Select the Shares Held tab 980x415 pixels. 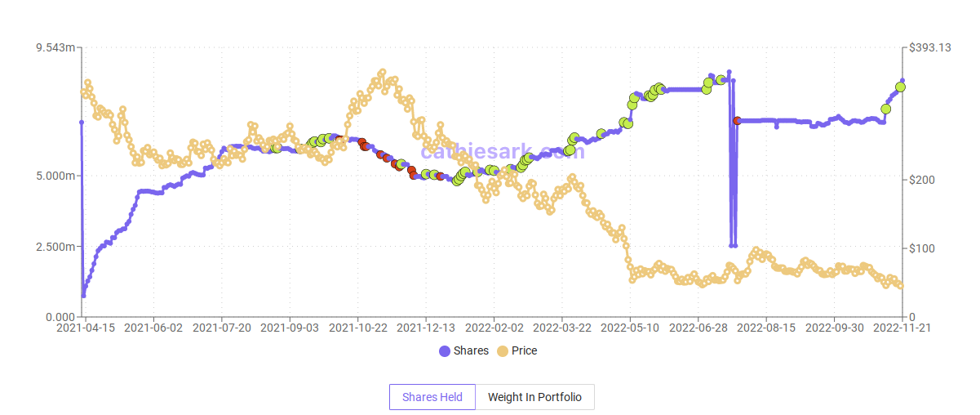tap(432, 397)
